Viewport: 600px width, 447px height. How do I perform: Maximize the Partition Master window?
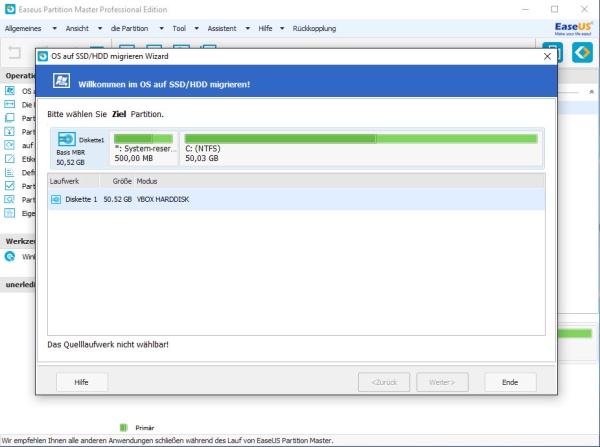click(554, 9)
